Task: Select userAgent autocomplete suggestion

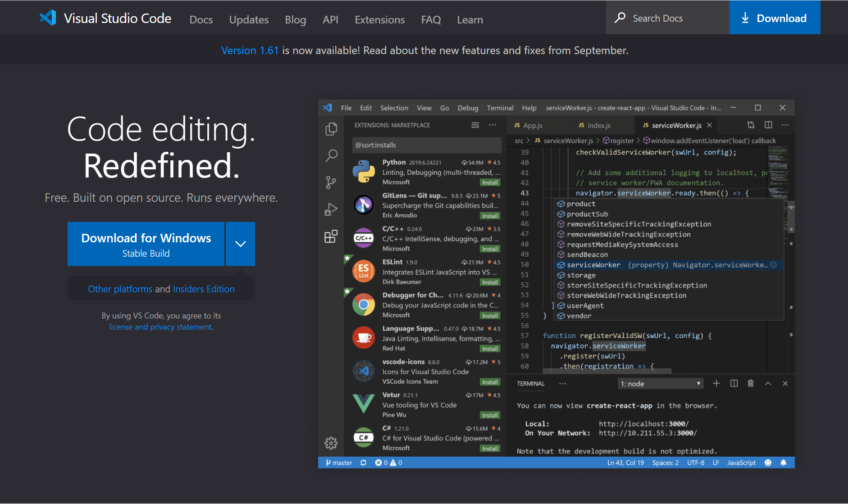Action: pyautogui.click(x=669, y=305)
